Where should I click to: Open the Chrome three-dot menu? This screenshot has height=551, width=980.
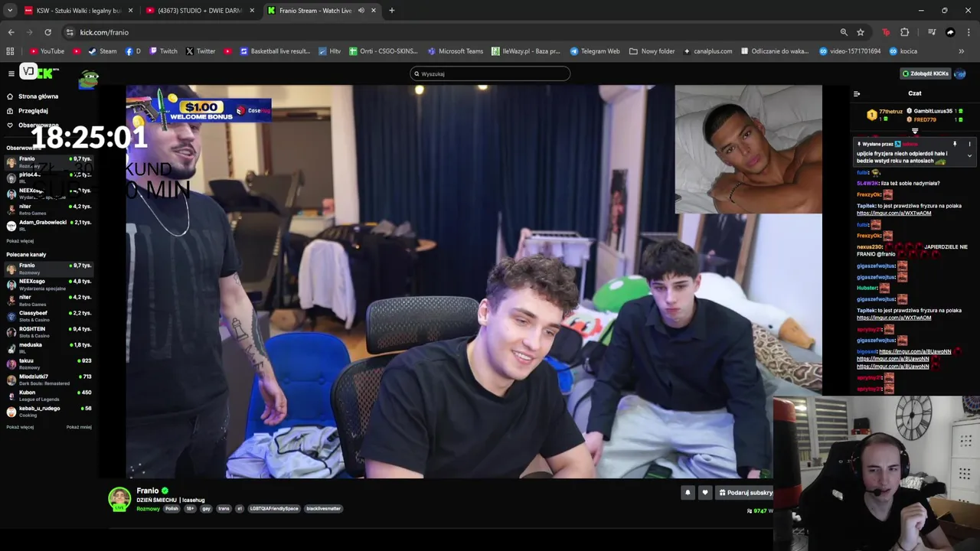[968, 32]
